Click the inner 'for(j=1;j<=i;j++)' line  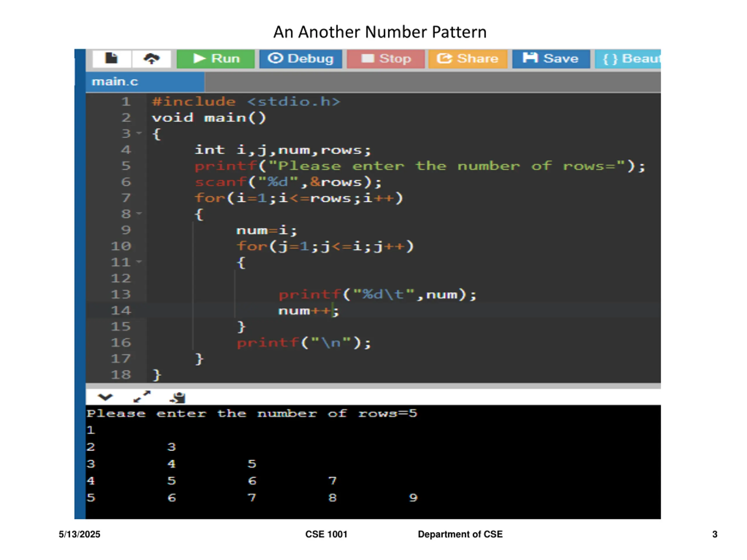[x=325, y=246]
